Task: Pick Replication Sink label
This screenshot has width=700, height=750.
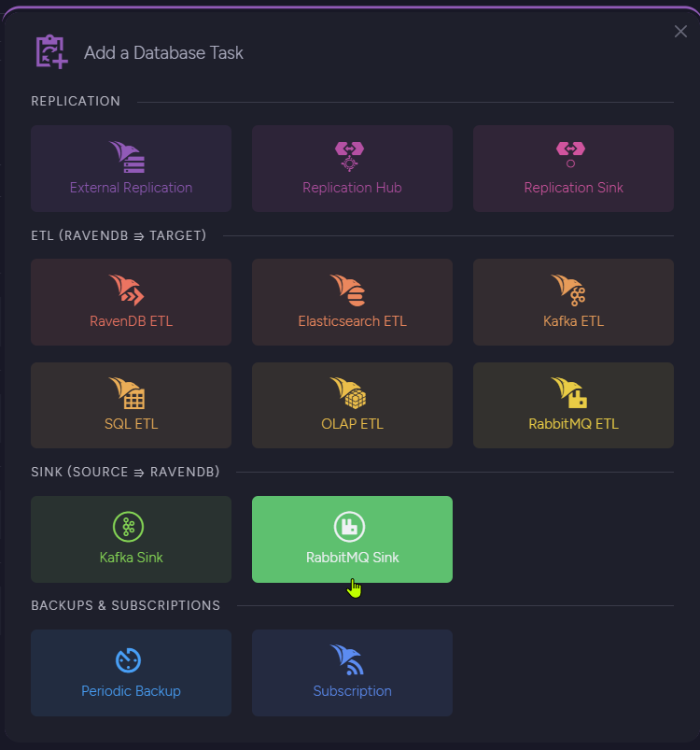Action: point(573,188)
